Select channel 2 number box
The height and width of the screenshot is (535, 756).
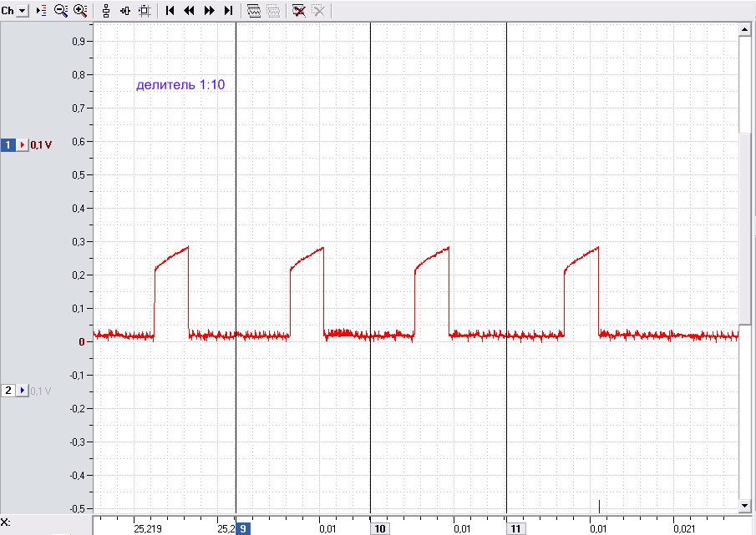[8, 390]
